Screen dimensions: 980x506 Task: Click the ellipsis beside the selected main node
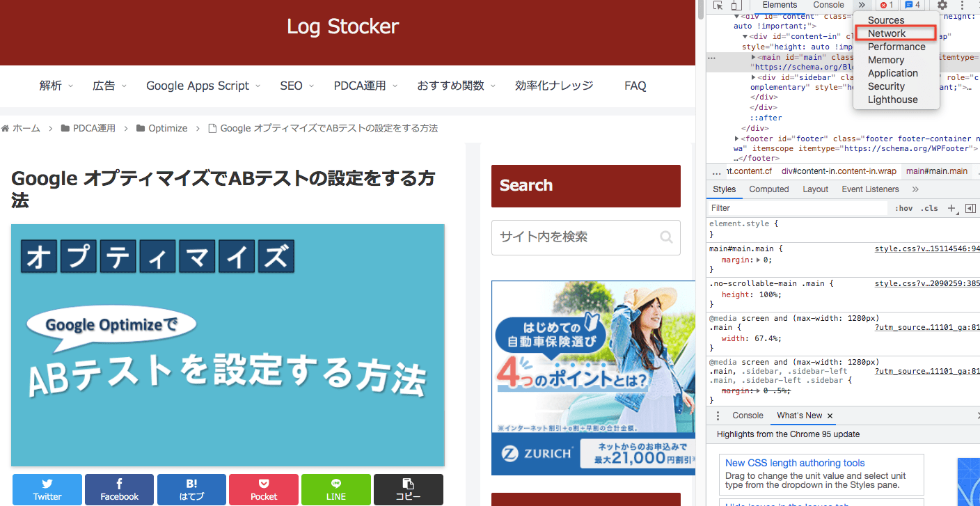tap(711, 58)
